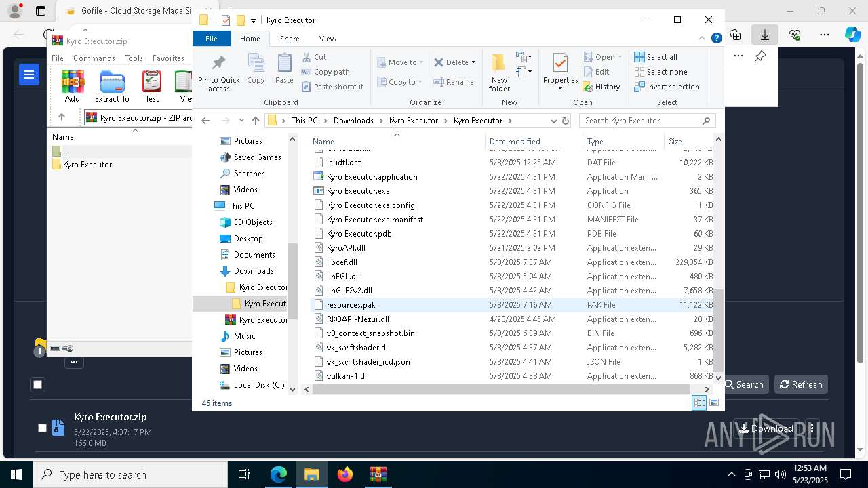Go back with Explorer's back arrow
Screen dimensions: 868x488
click(206, 121)
